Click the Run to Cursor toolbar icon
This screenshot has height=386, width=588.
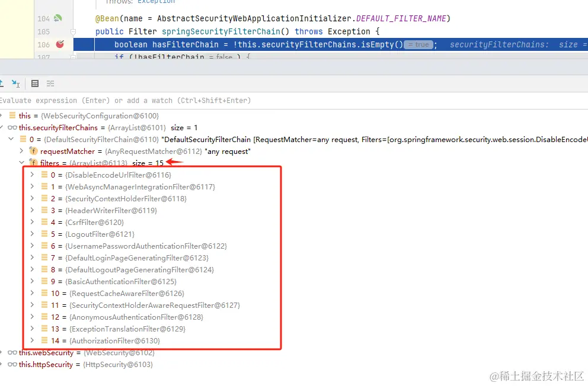pyautogui.click(x=15, y=83)
